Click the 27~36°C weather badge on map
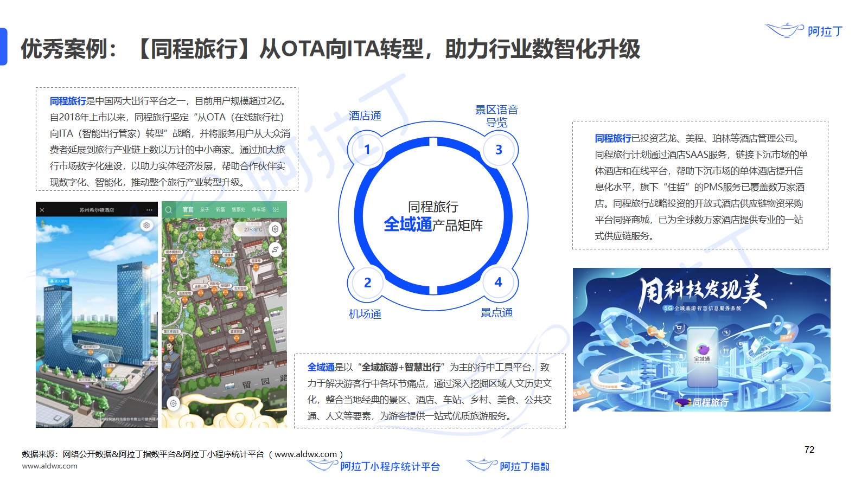868x488 pixels. coord(252,229)
